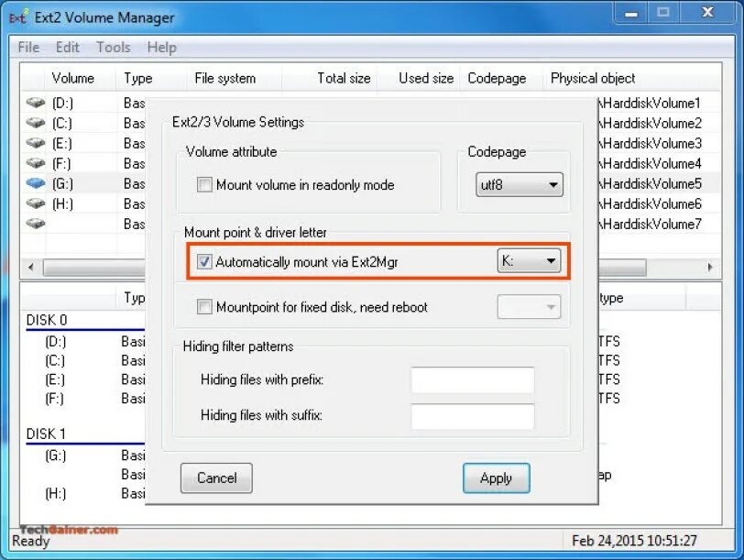Click the disk icon beside (F:)
744x560 pixels.
coord(34,163)
